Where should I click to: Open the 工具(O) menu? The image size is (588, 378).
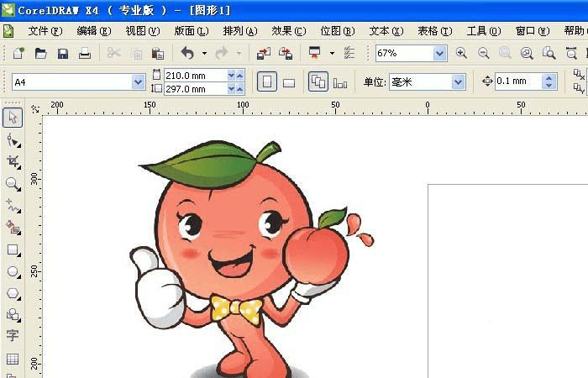484,31
